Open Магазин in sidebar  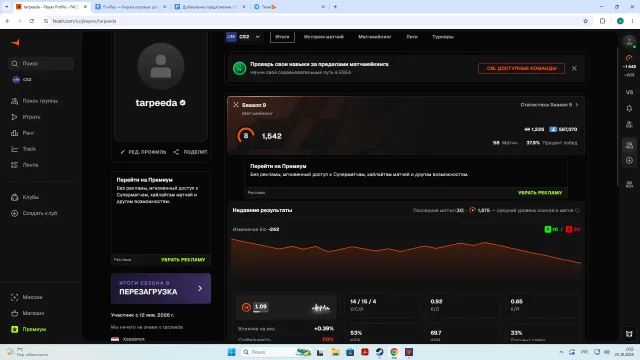[27, 313]
